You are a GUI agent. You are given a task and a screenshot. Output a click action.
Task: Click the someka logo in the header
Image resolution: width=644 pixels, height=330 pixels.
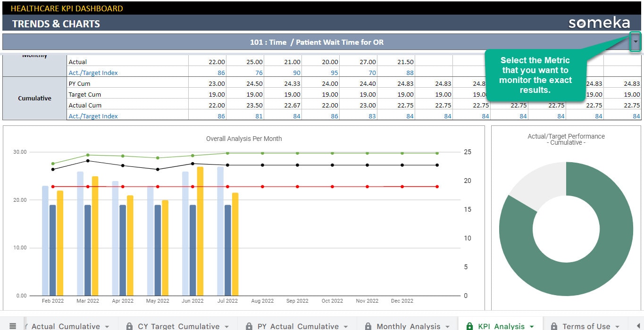tap(599, 22)
